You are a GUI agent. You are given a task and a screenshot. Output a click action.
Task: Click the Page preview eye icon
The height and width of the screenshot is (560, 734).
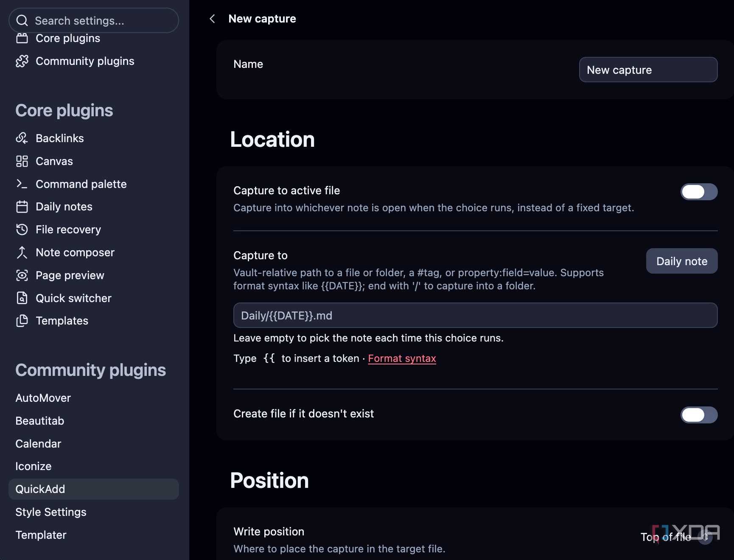coord(22,275)
